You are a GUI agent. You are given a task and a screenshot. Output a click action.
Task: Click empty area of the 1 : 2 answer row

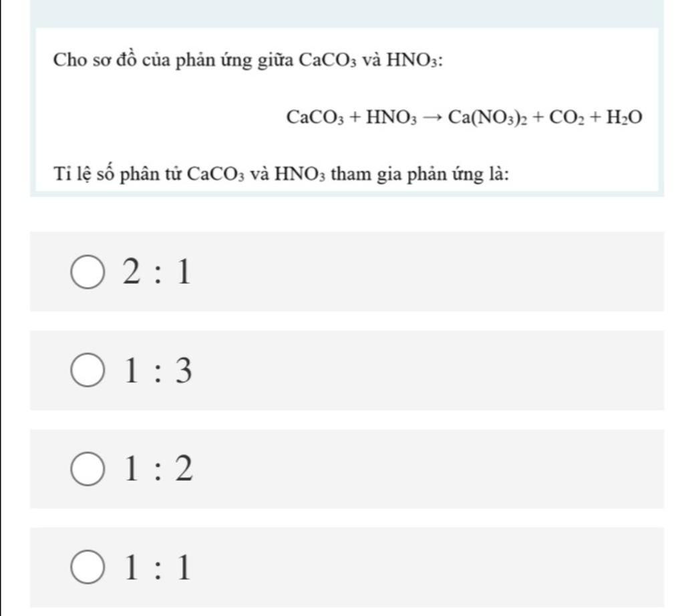(427, 469)
